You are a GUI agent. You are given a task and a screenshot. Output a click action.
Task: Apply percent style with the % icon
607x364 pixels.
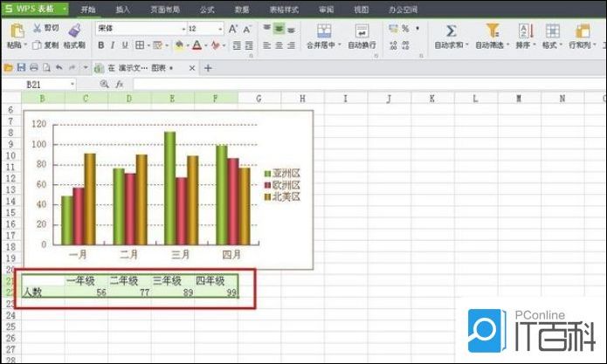point(405,28)
